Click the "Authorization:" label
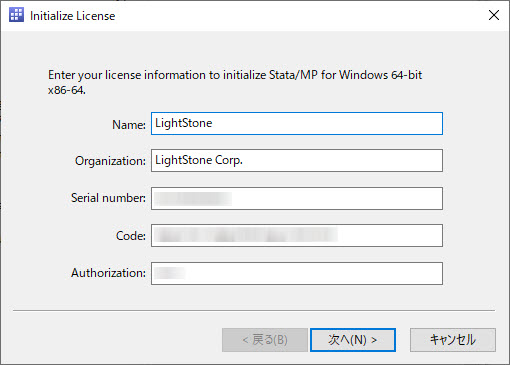 coord(108,273)
